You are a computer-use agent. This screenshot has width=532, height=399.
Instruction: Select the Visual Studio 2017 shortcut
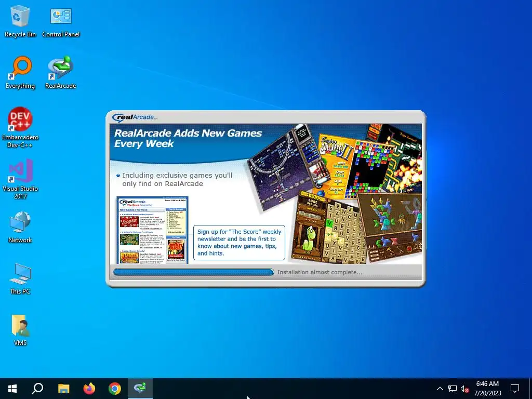(20, 179)
